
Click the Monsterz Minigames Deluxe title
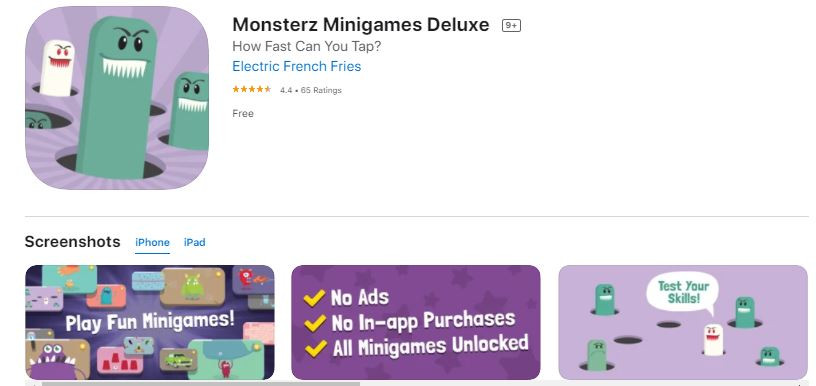click(361, 24)
